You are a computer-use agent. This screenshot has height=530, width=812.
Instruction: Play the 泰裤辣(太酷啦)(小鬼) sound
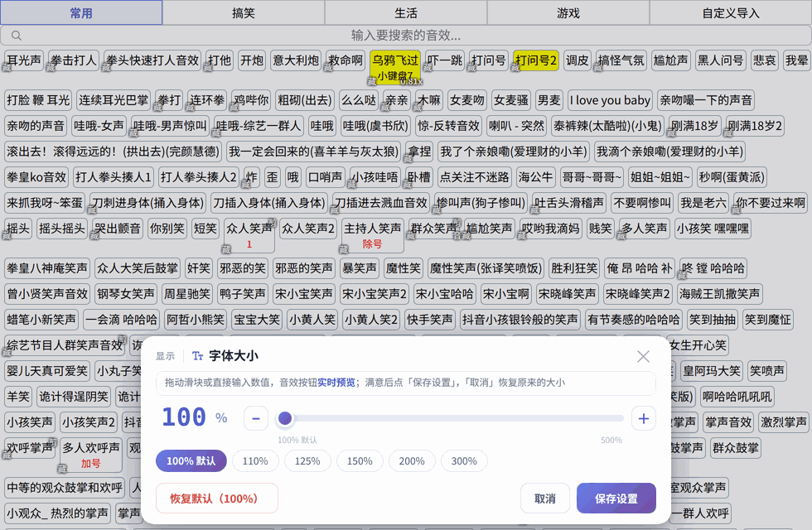tap(607, 126)
